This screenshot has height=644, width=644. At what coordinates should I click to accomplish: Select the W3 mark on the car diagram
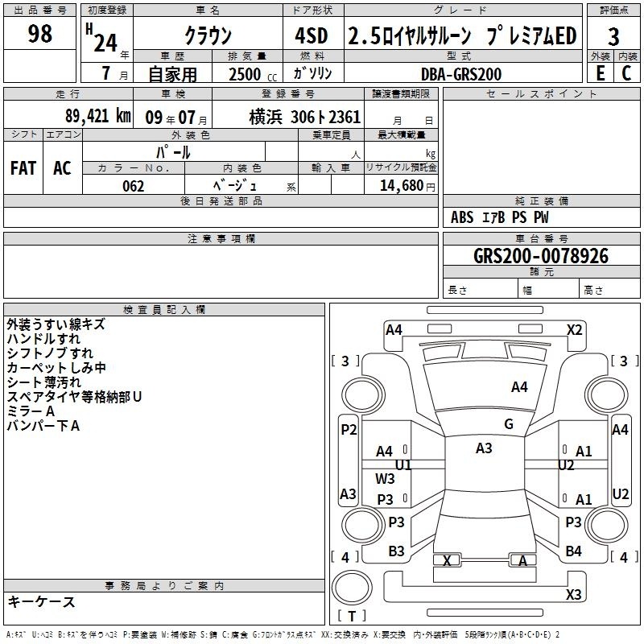click(x=385, y=479)
